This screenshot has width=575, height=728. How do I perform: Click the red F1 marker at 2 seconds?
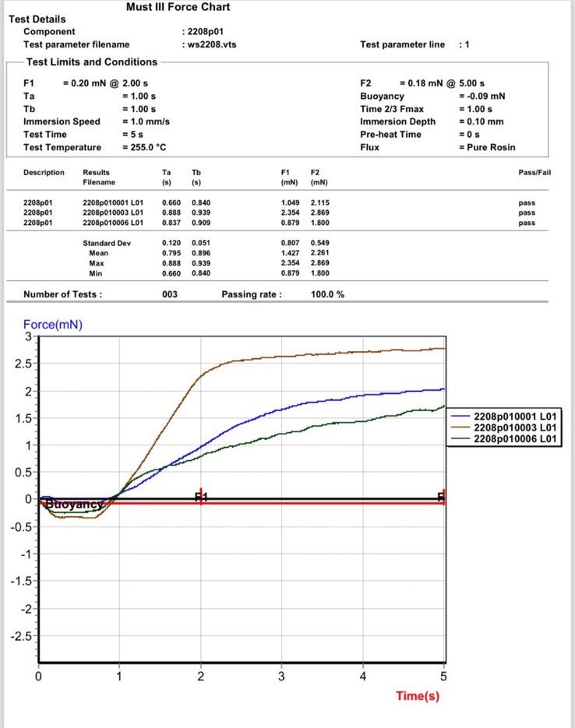click(201, 498)
